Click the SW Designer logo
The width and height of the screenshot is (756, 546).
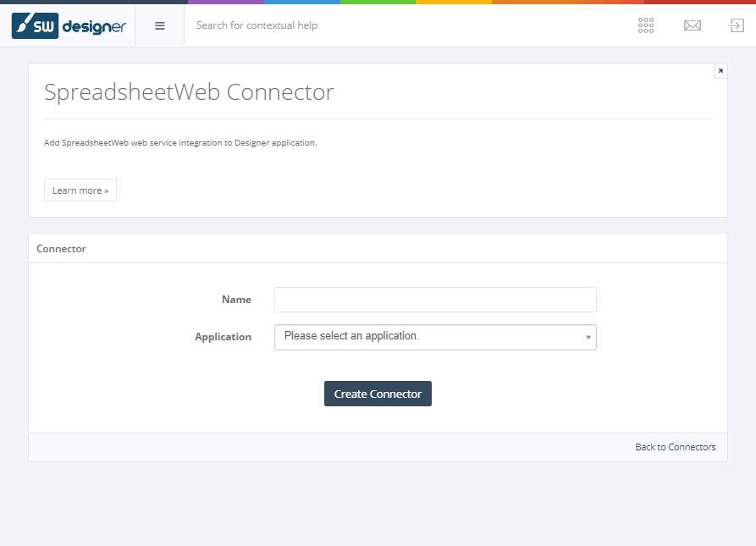click(x=69, y=25)
